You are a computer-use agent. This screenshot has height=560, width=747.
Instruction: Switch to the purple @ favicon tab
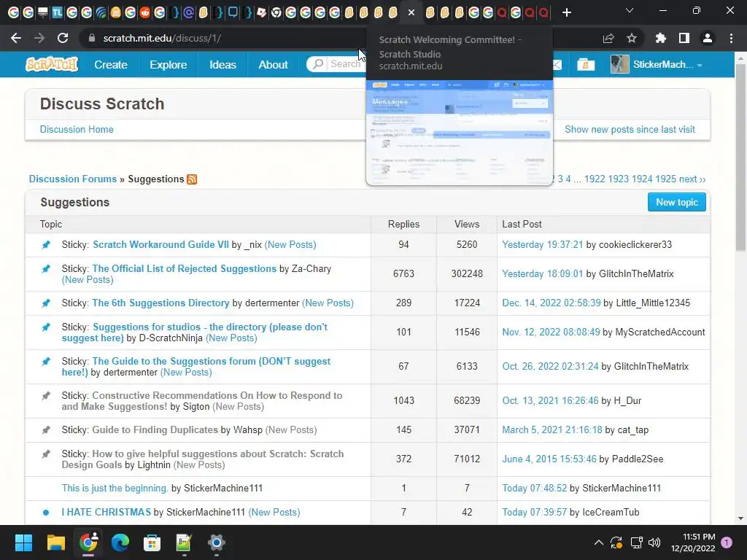tap(189, 12)
